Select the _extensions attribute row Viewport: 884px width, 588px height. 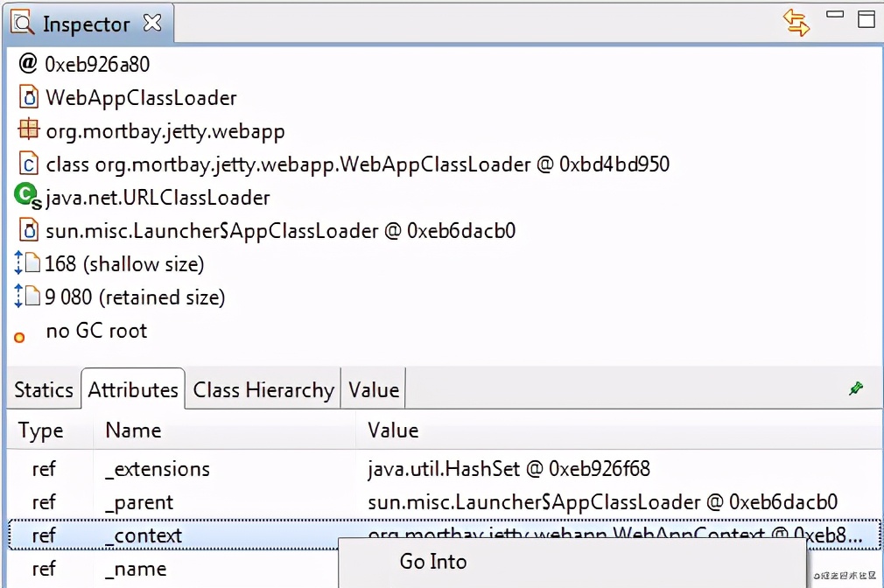158,468
